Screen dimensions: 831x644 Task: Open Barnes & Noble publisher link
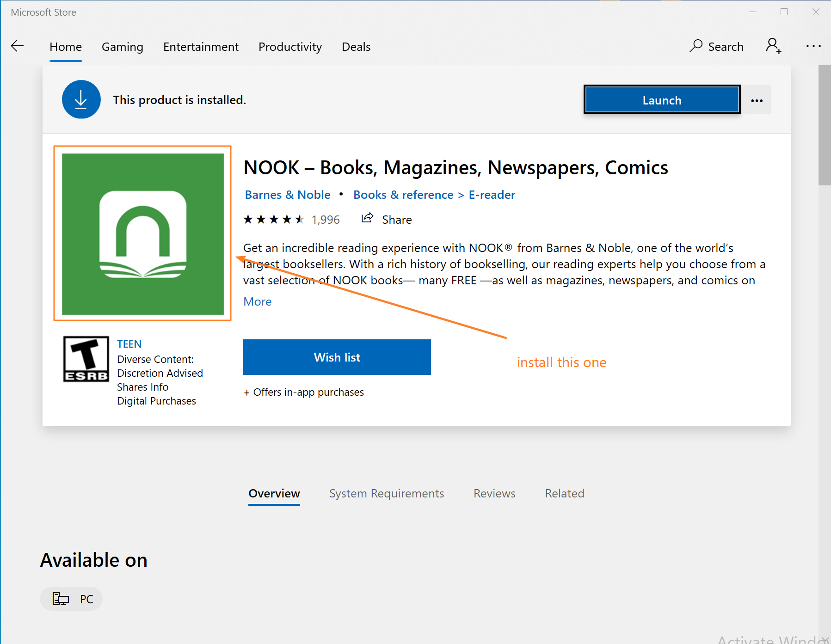click(x=288, y=195)
